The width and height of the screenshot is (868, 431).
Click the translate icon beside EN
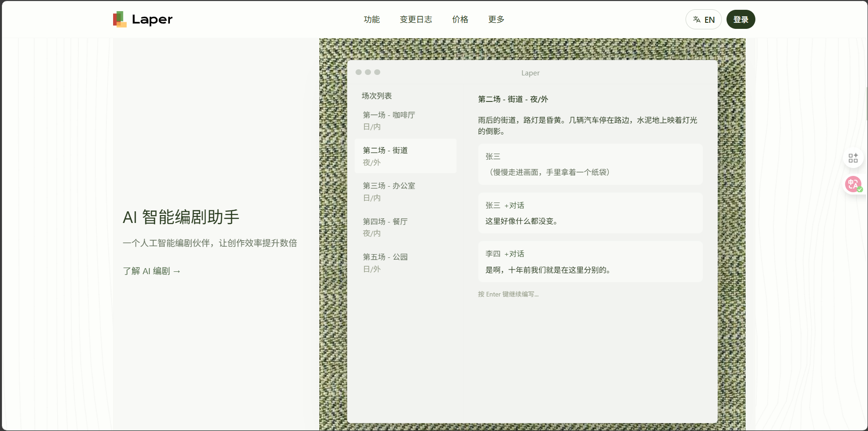click(x=697, y=20)
